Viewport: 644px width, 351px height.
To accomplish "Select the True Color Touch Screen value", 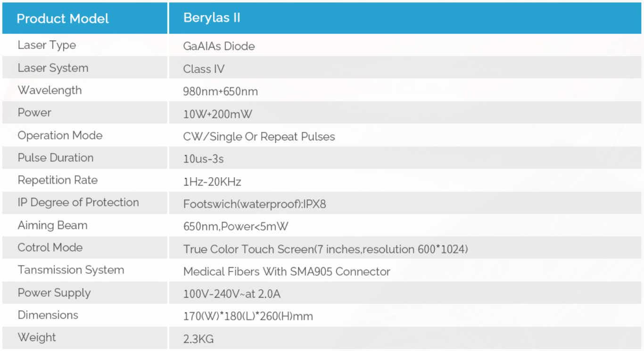I will (325, 249).
